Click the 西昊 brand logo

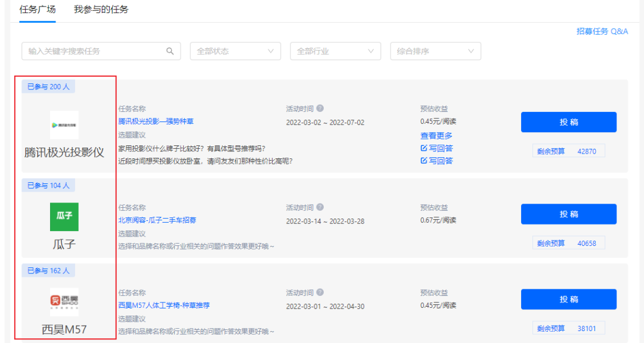pos(64,301)
